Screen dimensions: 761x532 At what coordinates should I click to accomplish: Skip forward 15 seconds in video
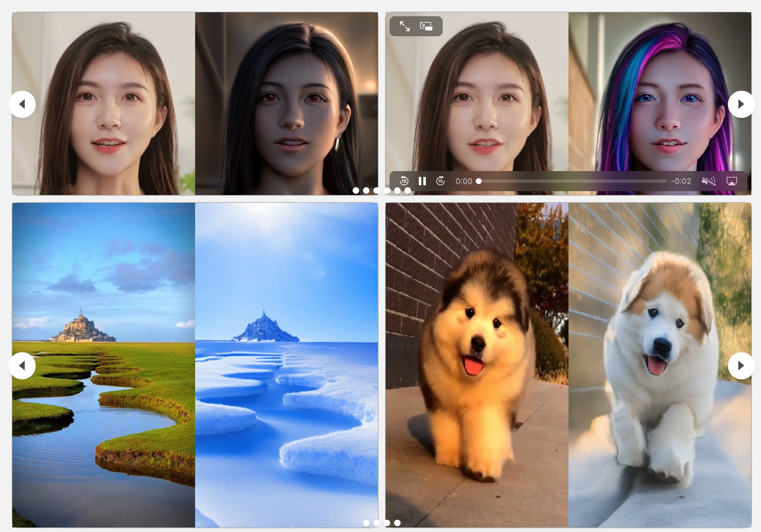point(440,181)
